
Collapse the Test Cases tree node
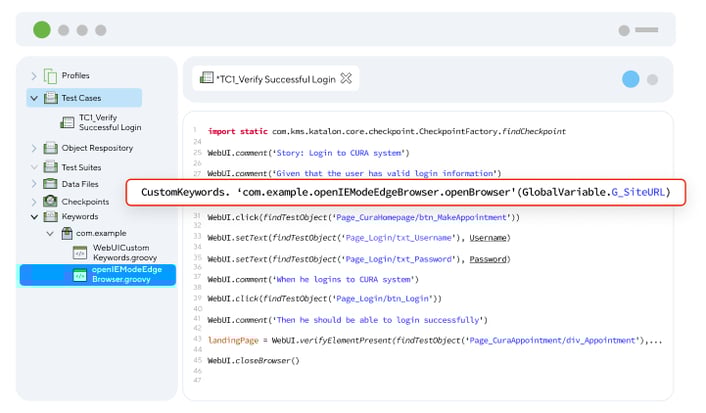tap(34, 98)
